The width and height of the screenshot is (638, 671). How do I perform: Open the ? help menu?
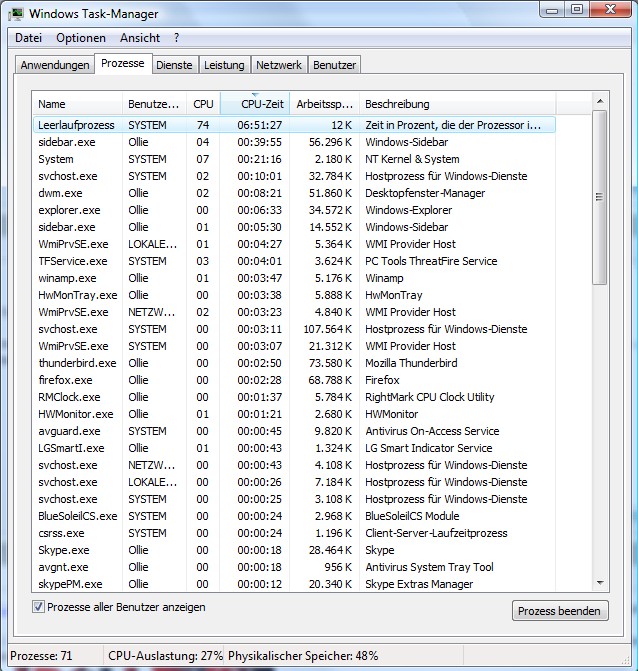tap(176, 38)
